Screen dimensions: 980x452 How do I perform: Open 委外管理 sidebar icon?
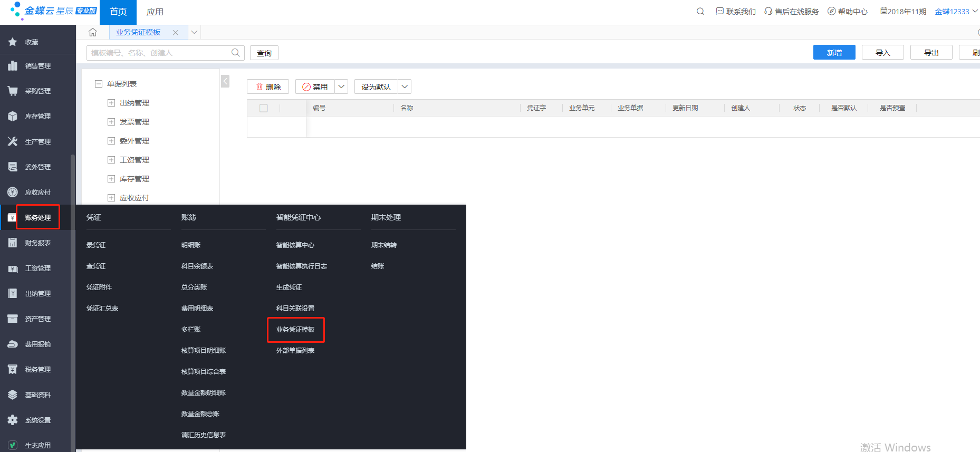(13, 167)
